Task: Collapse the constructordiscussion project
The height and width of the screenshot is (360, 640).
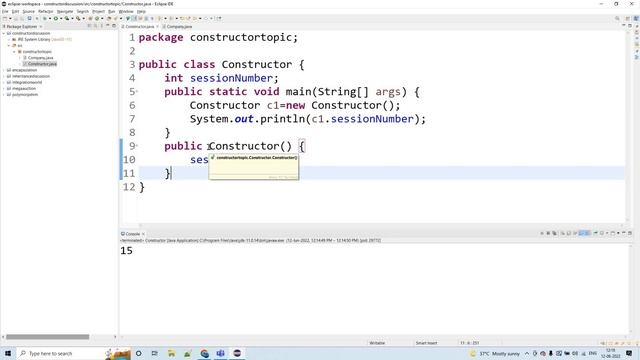Action: click(4, 33)
